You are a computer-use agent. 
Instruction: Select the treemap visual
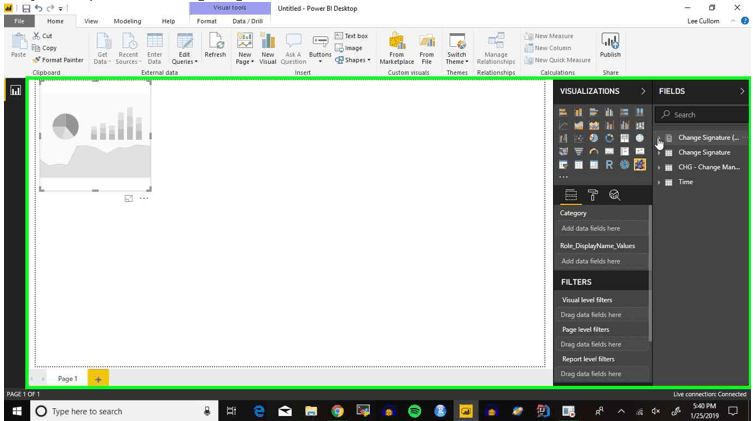tap(624, 138)
